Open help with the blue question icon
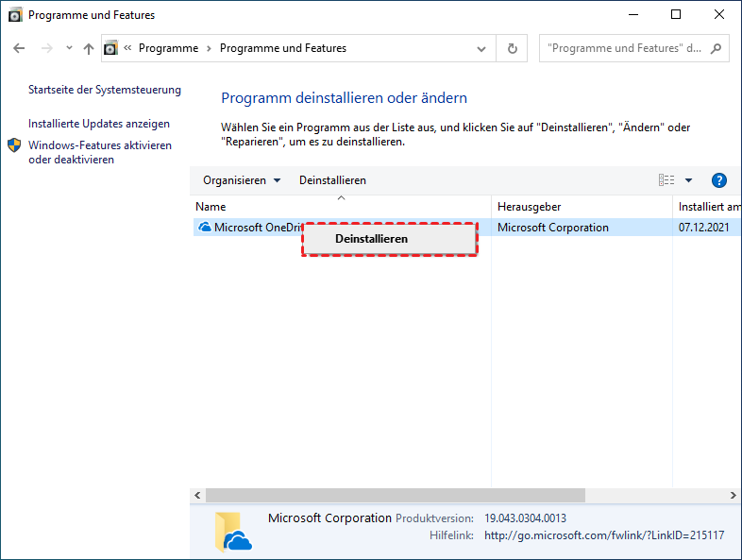 click(x=718, y=180)
